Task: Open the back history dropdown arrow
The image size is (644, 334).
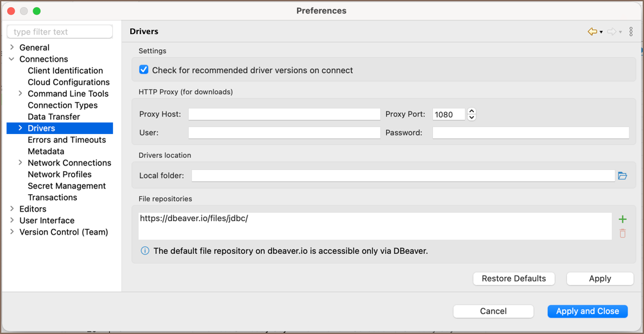Action: pos(601,32)
